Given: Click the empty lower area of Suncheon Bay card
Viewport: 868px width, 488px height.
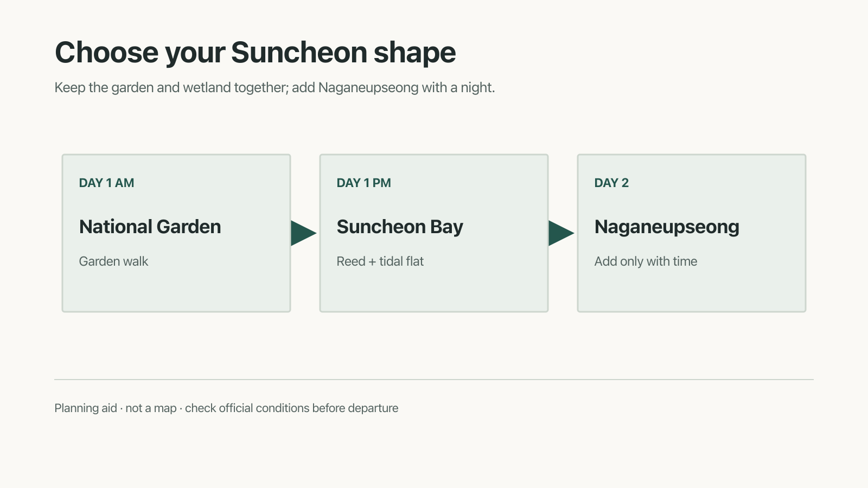Looking at the screenshot, I should 434,291.
